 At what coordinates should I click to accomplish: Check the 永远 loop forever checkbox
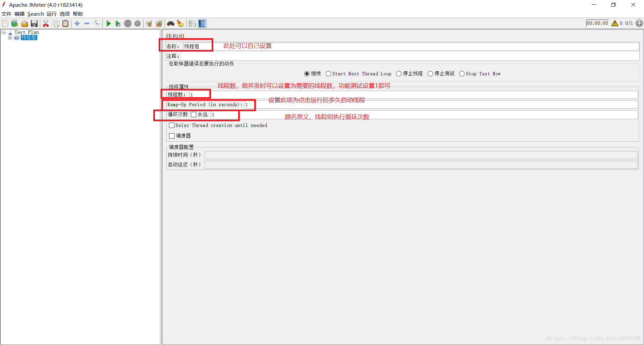point(194,115)
